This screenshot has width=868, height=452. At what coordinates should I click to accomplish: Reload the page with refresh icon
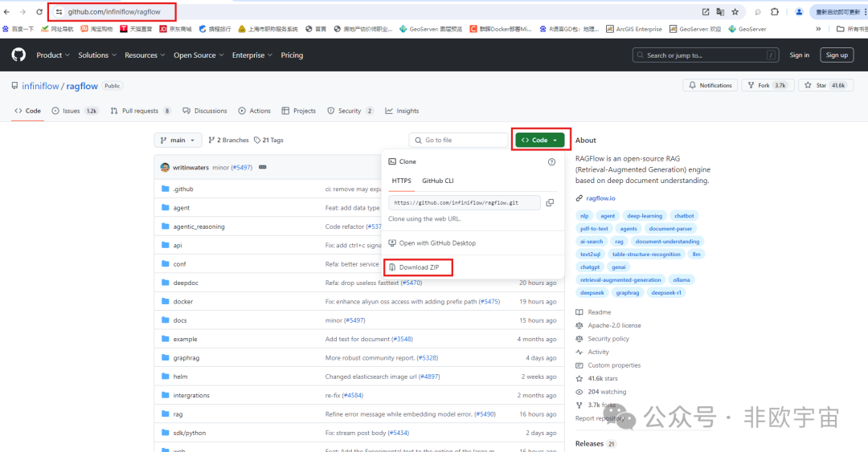(x=39, y=11)
